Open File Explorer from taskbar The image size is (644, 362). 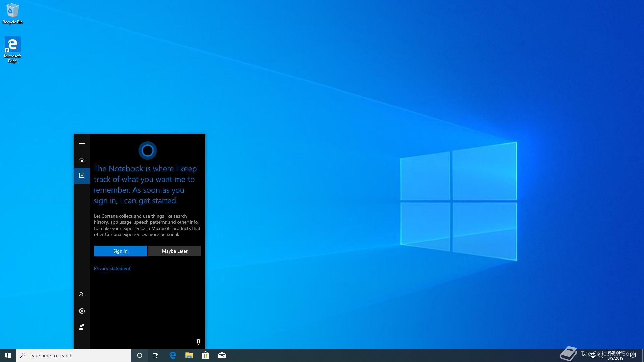tap(189, 355)
